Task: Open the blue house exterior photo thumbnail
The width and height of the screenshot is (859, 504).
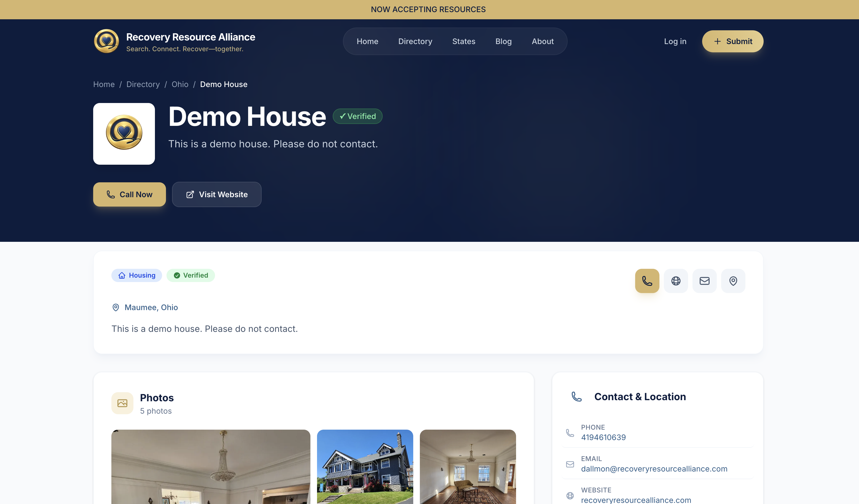Action: pyautogui.click(x=365, y=467)
